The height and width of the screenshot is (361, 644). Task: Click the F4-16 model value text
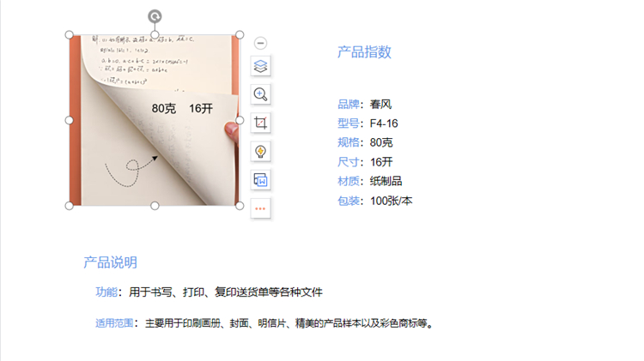pos(384,123)
